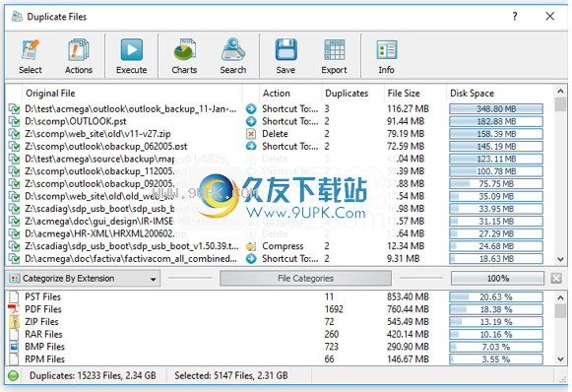The image size is (572, 392).
Task: Click up arrow of file list scrollbar
Action: click(x=561, y=91)
